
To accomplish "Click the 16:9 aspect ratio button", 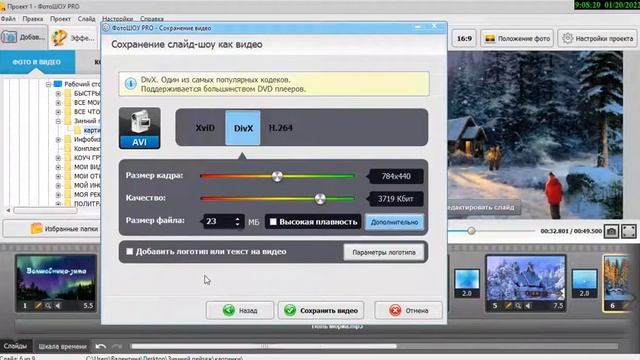I will 464,39.
